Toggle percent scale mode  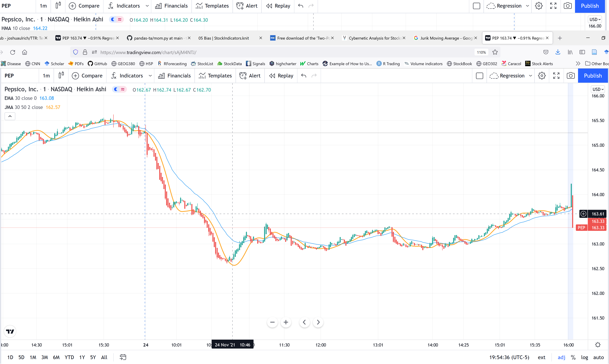[573, 357]
